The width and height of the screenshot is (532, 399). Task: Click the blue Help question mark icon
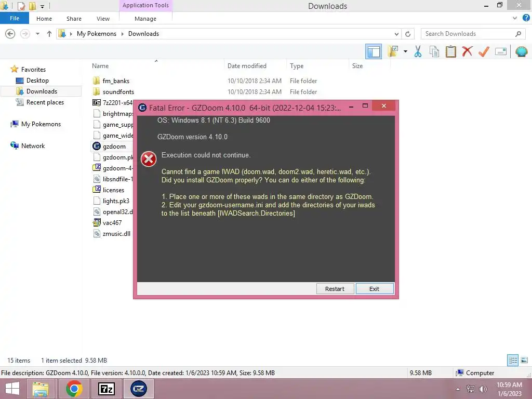(x=526, y=18)
